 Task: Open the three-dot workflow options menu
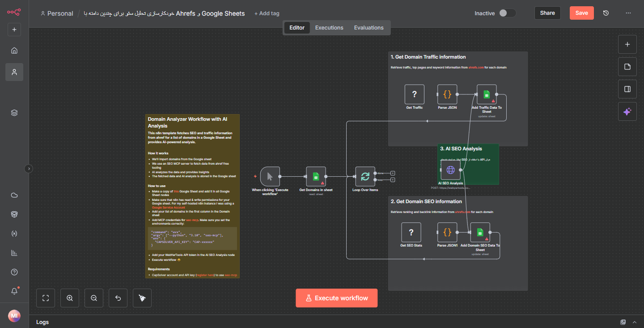[x=628, y=13]
